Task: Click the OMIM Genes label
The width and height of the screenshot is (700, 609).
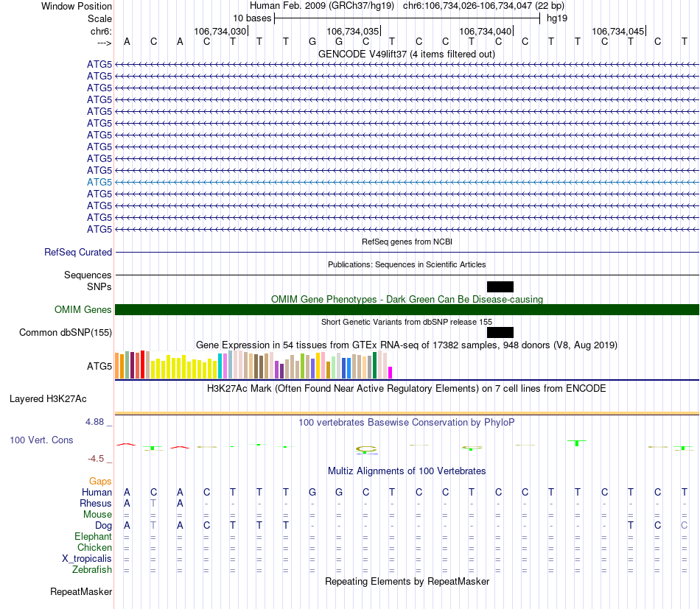Action: (x=83, y=309)
